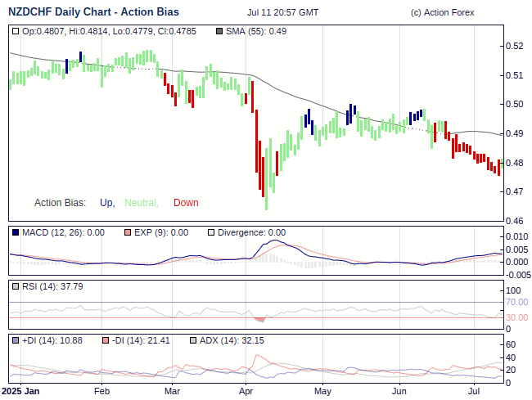Click the '(c) Action Forex' copyright text
Image resolution: width=532 pixels, height=400 pixels.
442,13
